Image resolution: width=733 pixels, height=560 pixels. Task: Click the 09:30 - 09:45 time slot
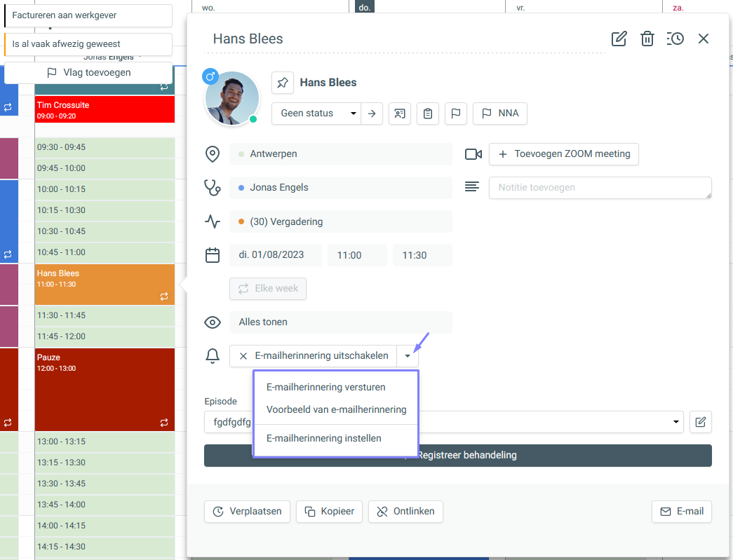tap(105, 148)
